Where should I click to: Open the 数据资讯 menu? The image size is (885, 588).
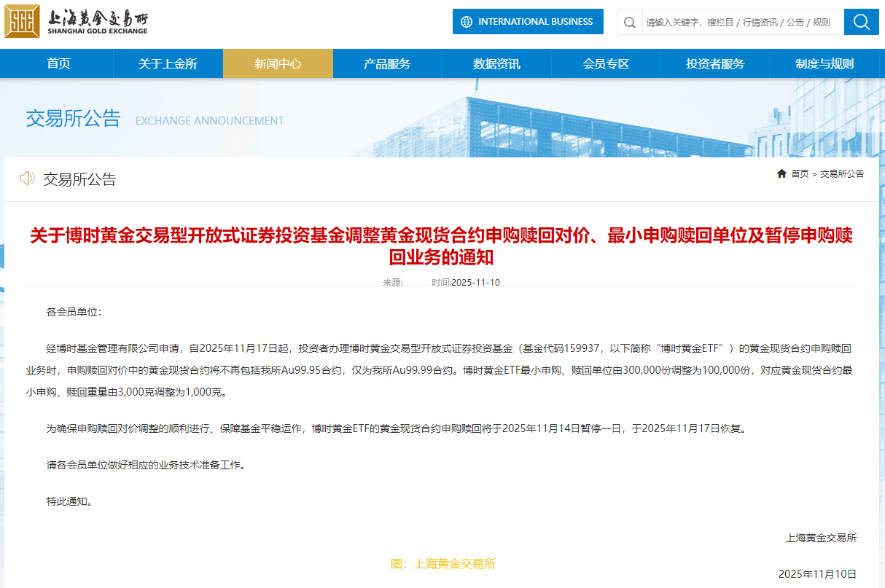[496, 63]
